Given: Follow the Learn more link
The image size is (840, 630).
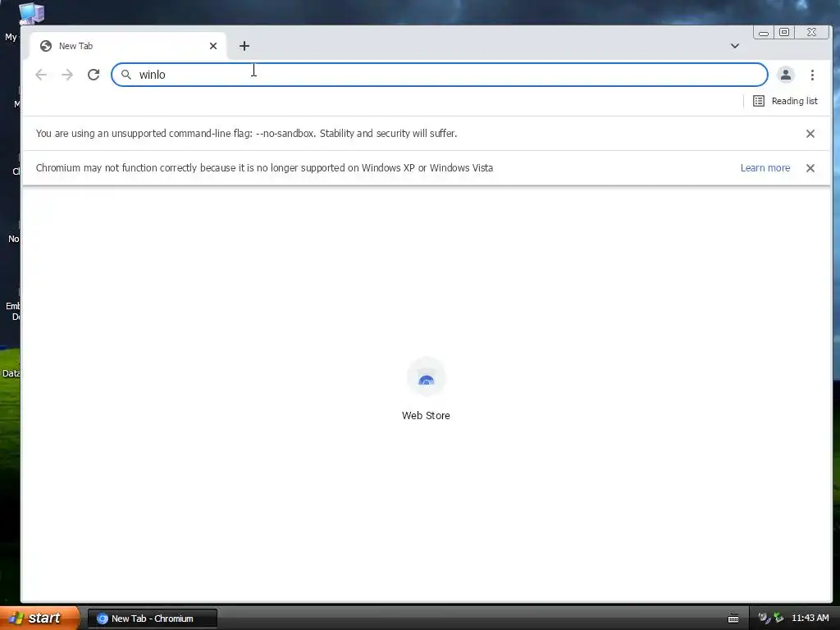Looking at the screenshot, I should click(765, 167).
